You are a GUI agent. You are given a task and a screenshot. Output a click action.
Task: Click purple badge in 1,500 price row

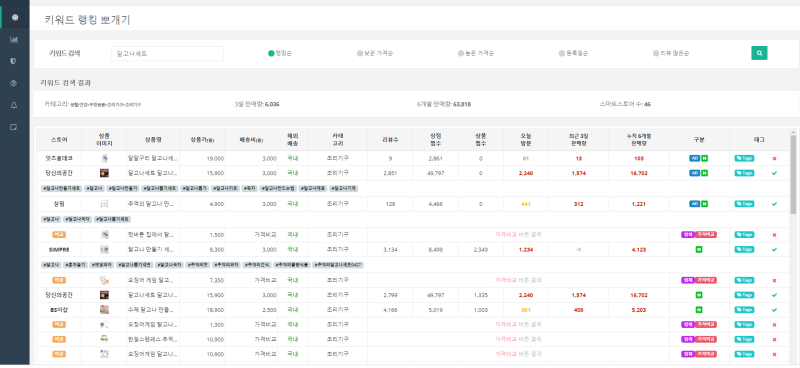688,235
